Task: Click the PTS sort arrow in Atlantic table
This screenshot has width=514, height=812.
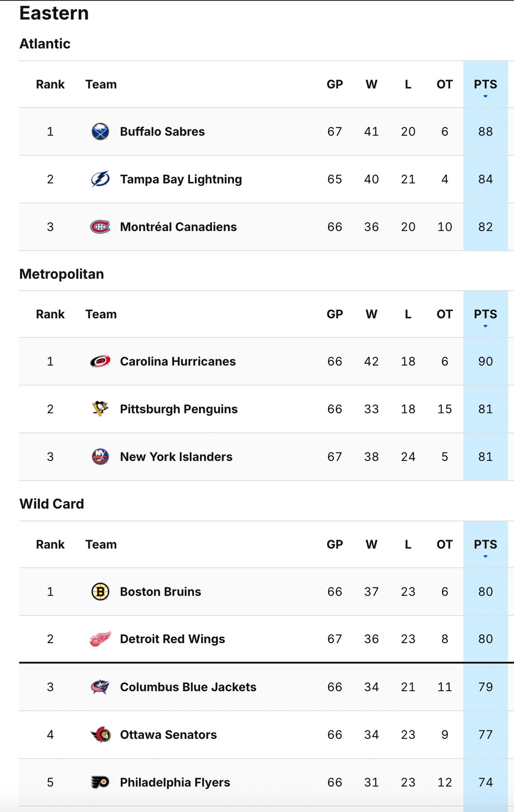Action: pos(486,96)
